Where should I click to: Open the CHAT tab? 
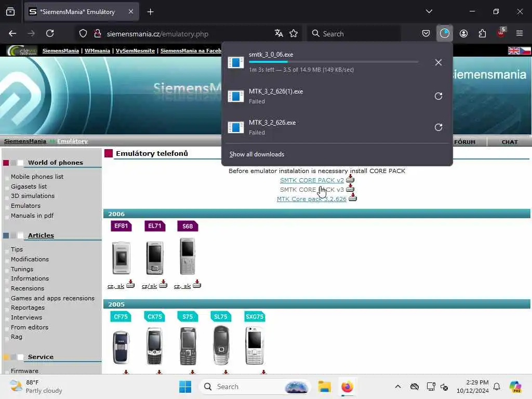[509, 142]
